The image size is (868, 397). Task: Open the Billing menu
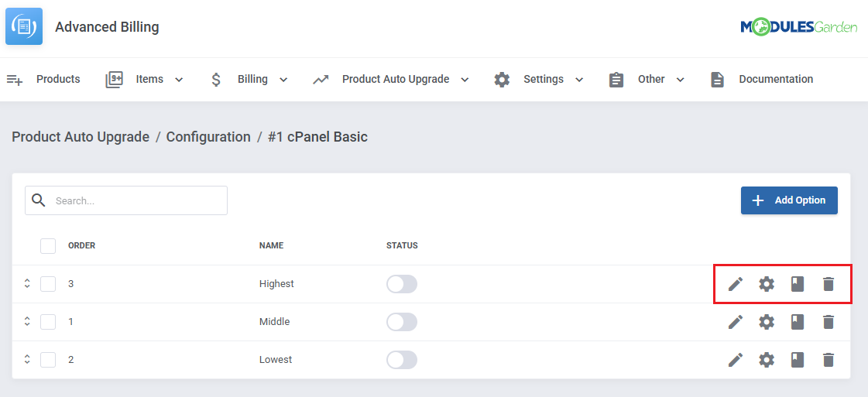tap(252, 79)
